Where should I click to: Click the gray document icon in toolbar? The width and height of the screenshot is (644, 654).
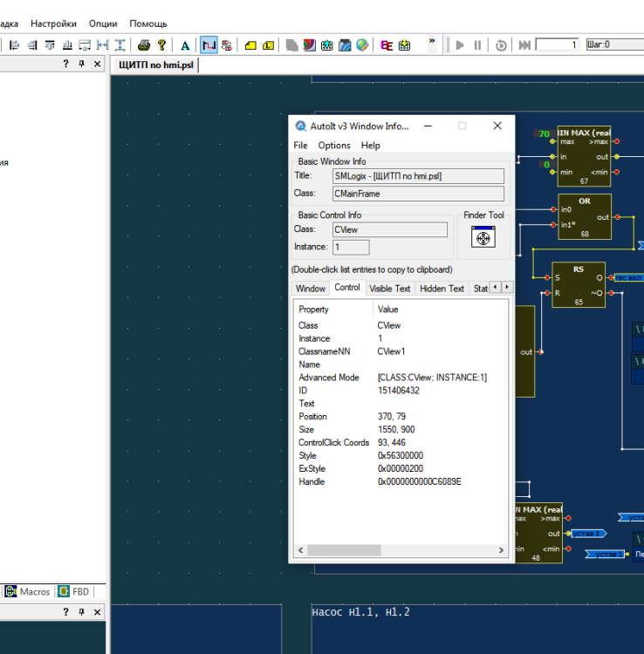pyautogui.click(x=291, y=45)
